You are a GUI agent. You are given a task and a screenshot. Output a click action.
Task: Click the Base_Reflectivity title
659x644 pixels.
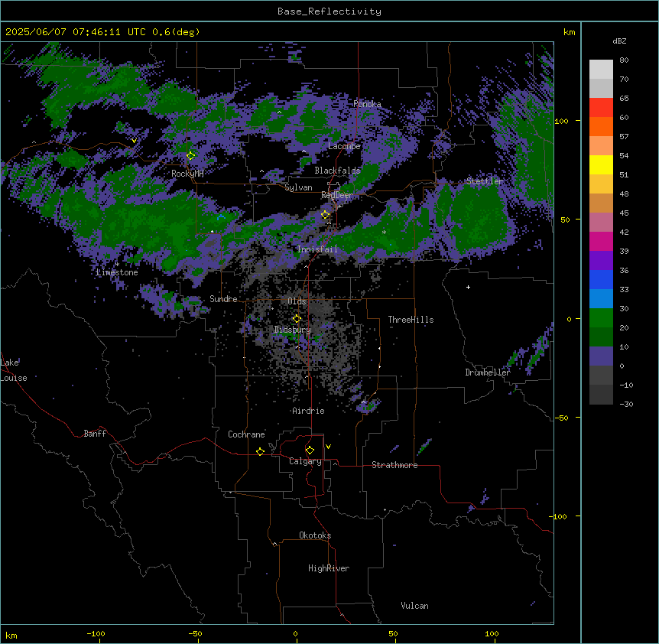tap(329, 11)
